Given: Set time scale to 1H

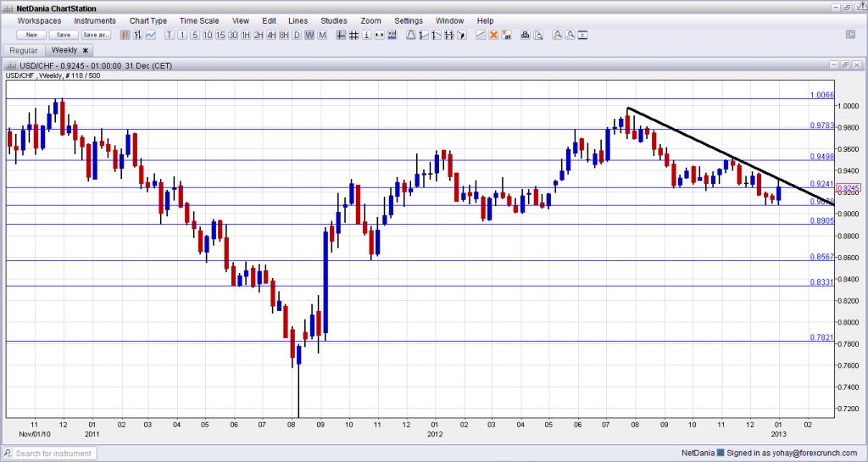Looking at the screenshot, I should 246,35.
